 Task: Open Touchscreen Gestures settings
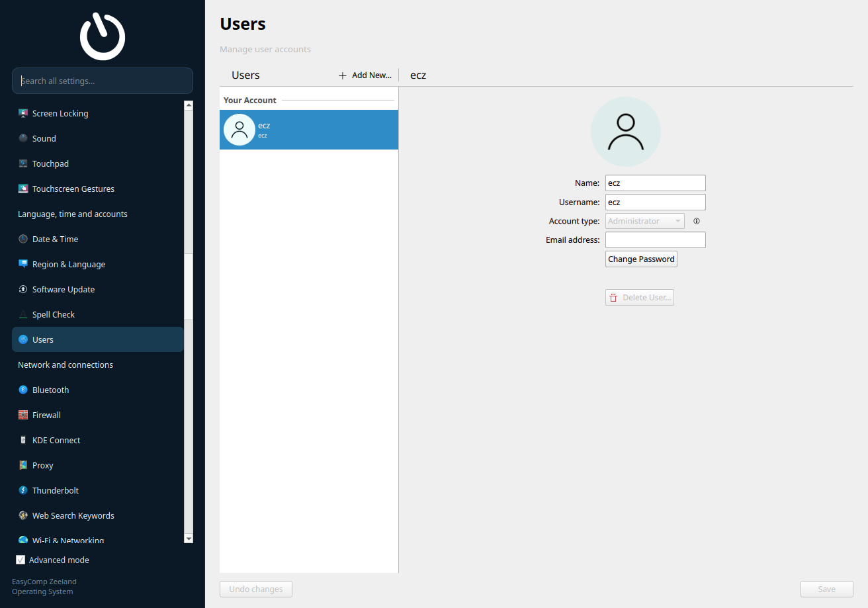(98, 189)
